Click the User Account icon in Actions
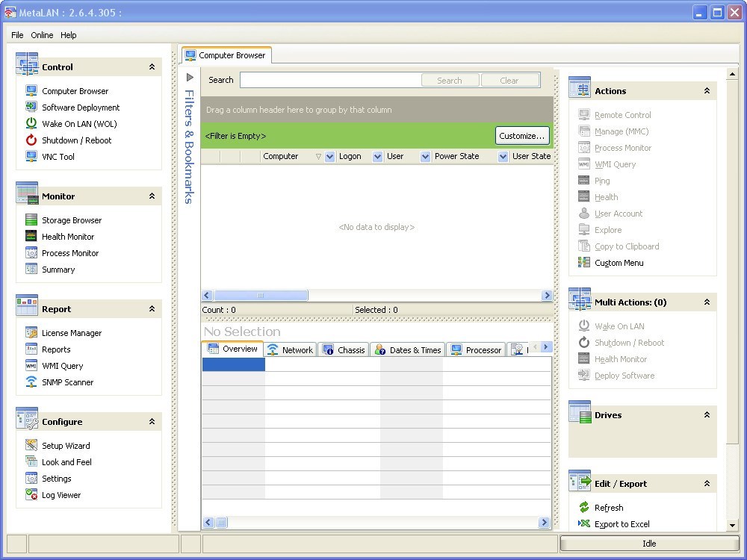The width and height of the screenshot is (747, 560). 584,214
